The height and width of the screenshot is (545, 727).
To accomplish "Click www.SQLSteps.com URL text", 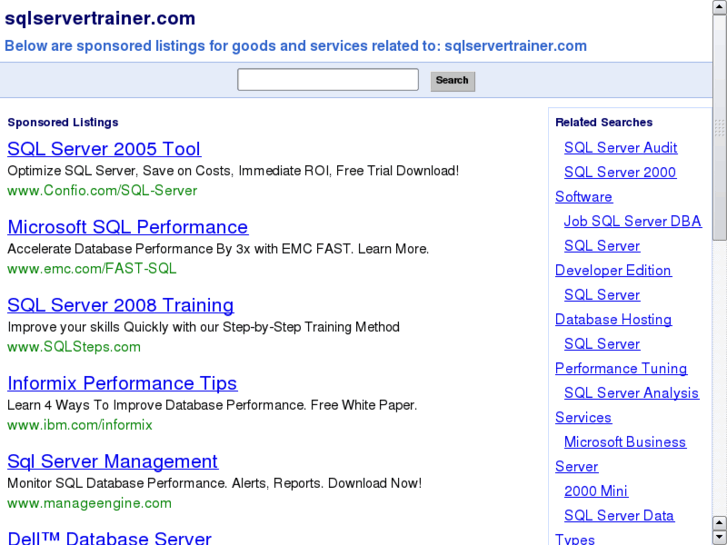I will 74,347.
